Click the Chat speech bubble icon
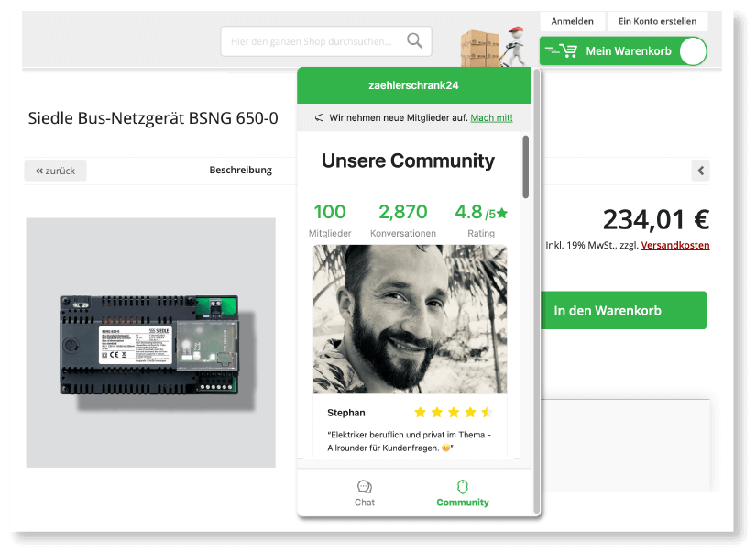Viewport: 756px width, 553px height. click(x=365, y=486)
